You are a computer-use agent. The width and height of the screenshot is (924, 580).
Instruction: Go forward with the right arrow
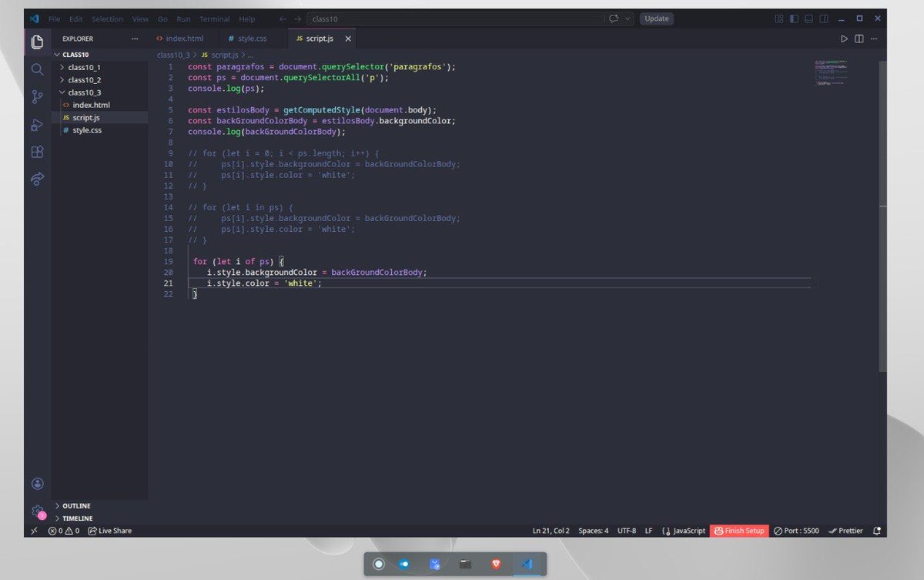297,18
